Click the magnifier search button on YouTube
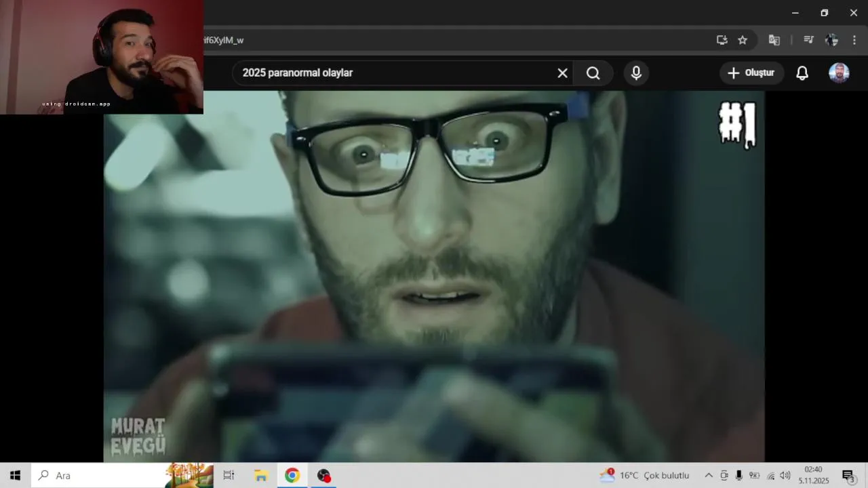 pyautogui.click(x=593, y=73)
